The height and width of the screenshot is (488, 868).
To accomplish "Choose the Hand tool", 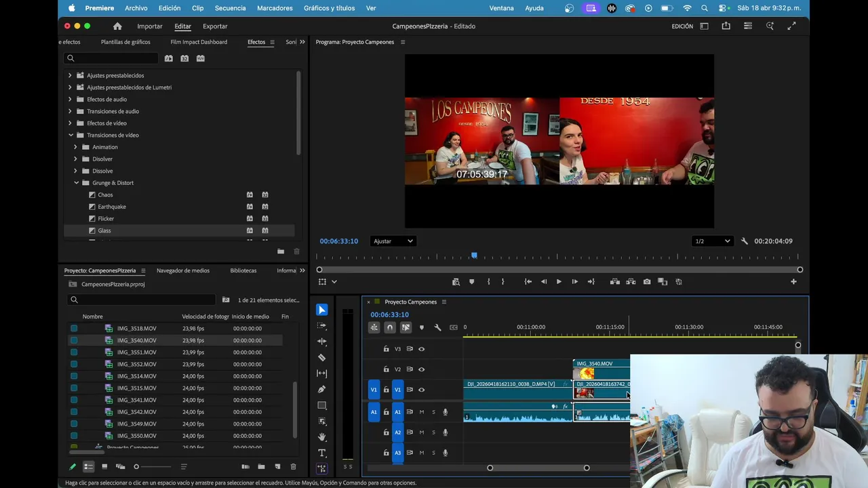I will pos(322,437).
